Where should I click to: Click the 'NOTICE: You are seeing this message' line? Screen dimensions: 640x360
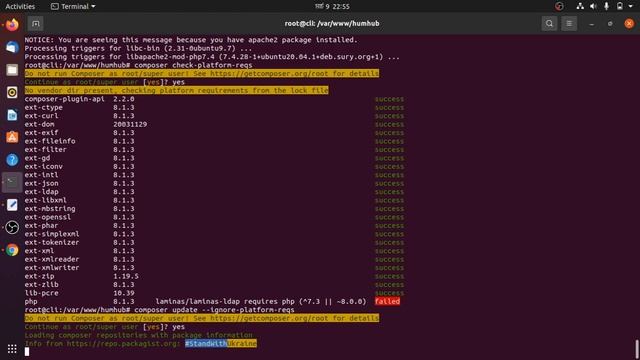[x=191, y=40]
